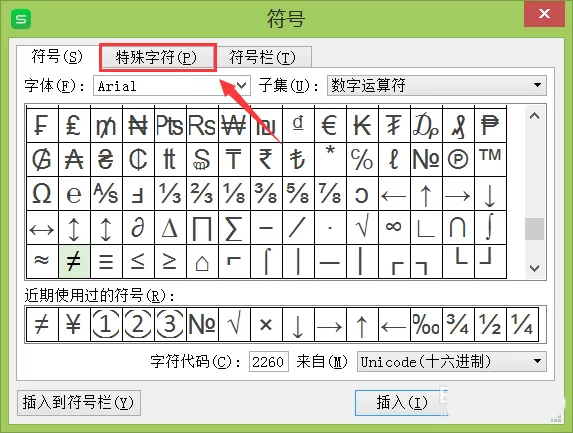Viewport: 573px width, 433px height.
Task: Select the less-than-or-equal symbol
Action: click(138, 261)
